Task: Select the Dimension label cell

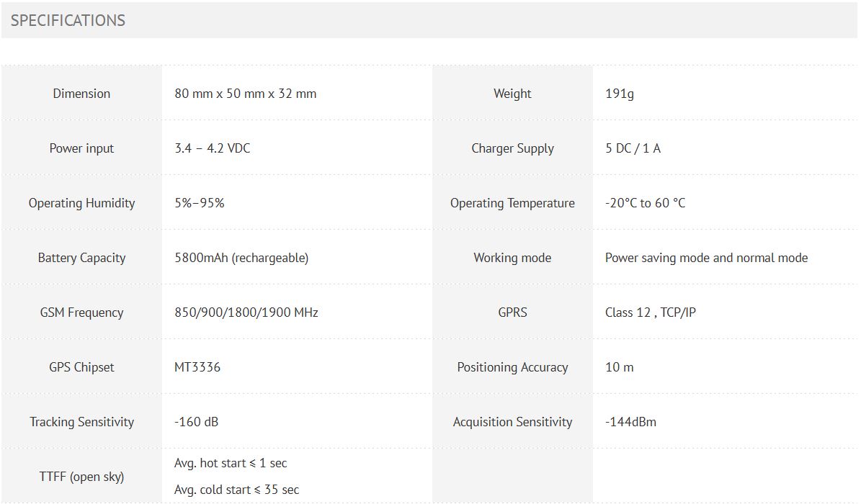Action: (81, 94)
